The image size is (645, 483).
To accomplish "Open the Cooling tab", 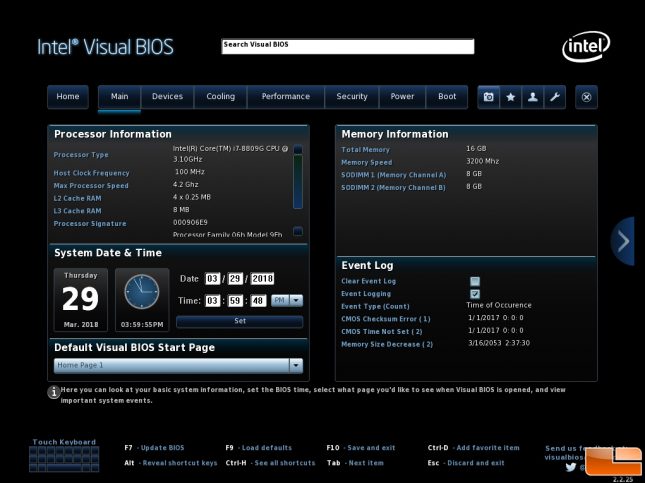I will click(x=220, y=97).
